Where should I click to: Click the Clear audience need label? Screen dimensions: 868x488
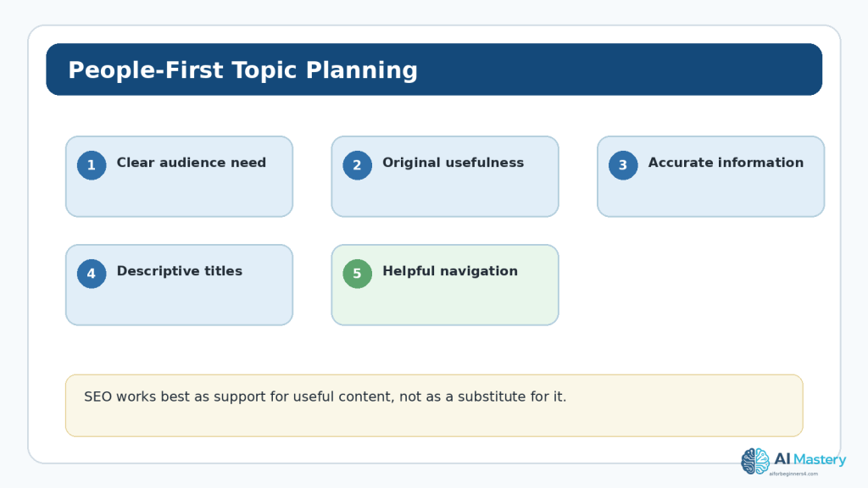pyautogui.click(x=191, y=163)
